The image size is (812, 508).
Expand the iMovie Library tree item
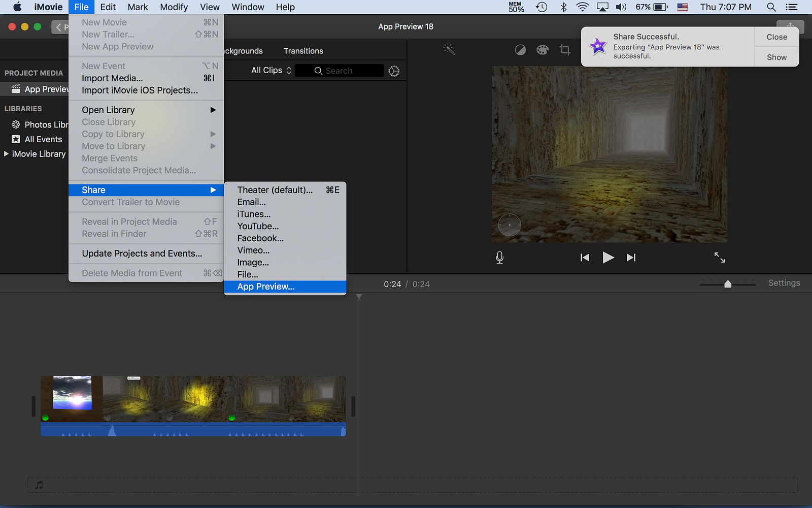[x=6, y=154]
